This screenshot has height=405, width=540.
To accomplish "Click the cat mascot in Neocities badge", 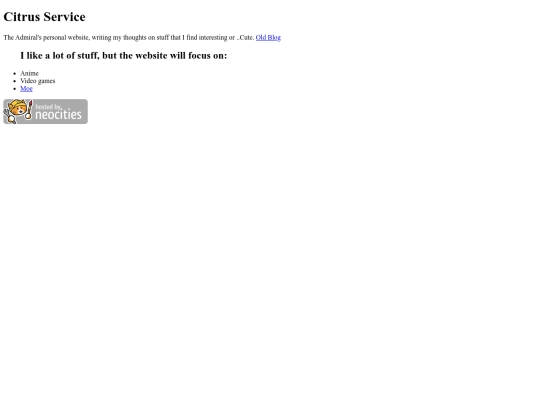I will pos(18,110).
